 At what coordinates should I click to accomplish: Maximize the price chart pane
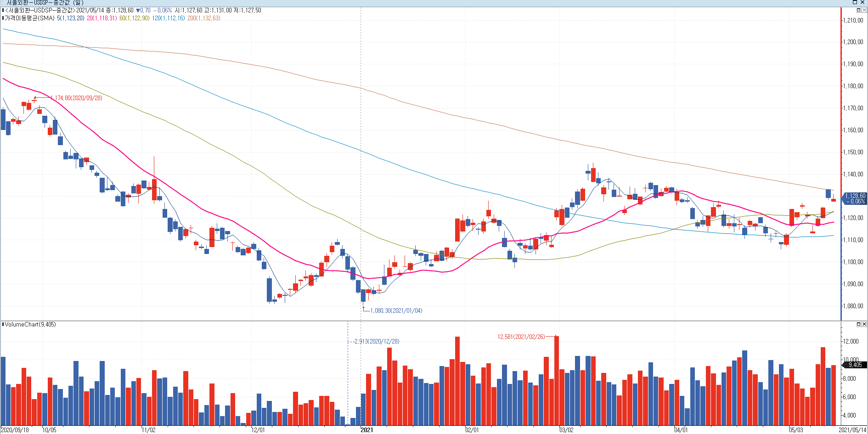(858, 10)
